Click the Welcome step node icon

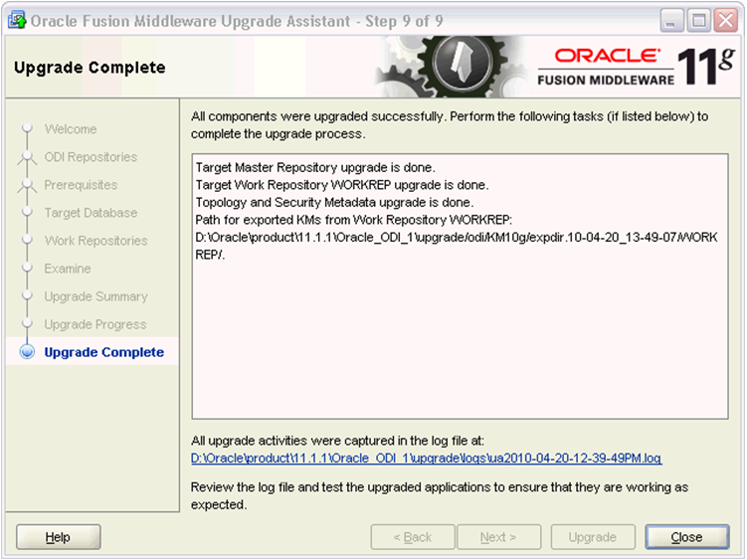click(x=27, y=127)
